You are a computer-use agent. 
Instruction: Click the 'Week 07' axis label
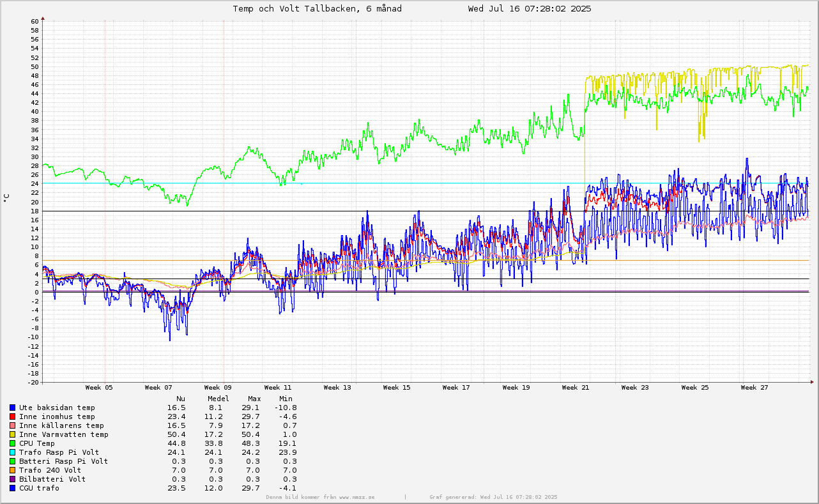(x=158, y=388)
